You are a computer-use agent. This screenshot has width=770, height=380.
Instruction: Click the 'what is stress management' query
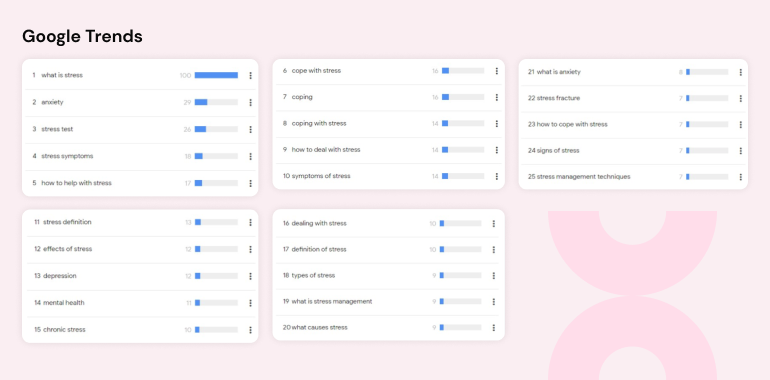coord(332,301)
